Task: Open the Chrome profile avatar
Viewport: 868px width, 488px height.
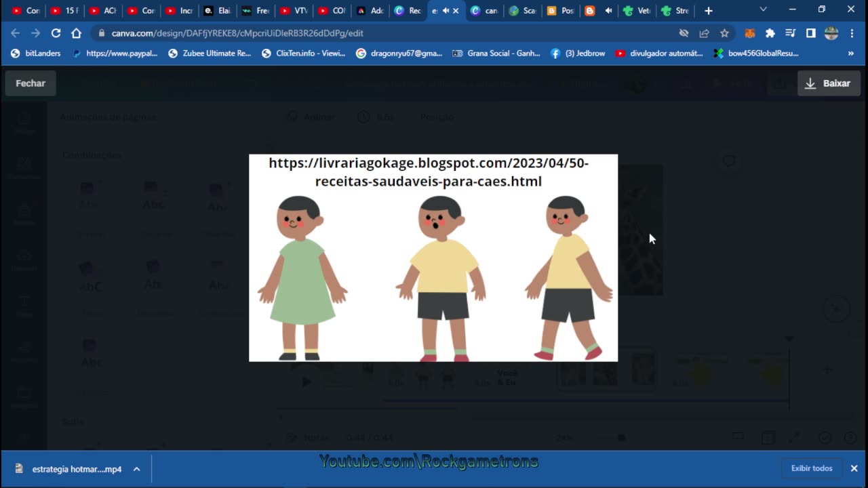Action: coord(831,33)
